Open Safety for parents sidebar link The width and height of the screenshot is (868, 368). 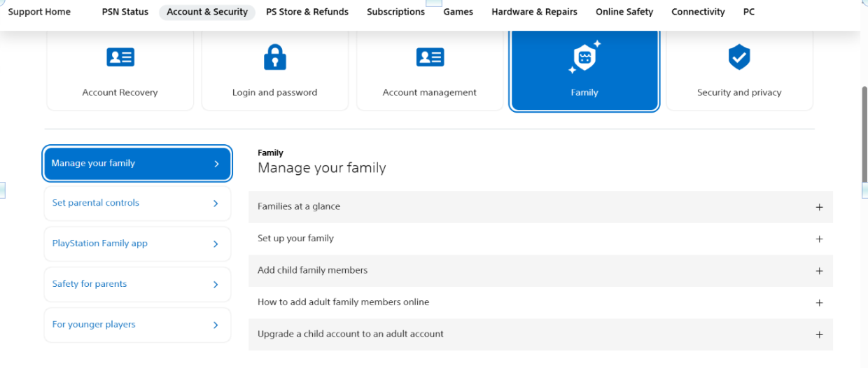click(137, 285)
